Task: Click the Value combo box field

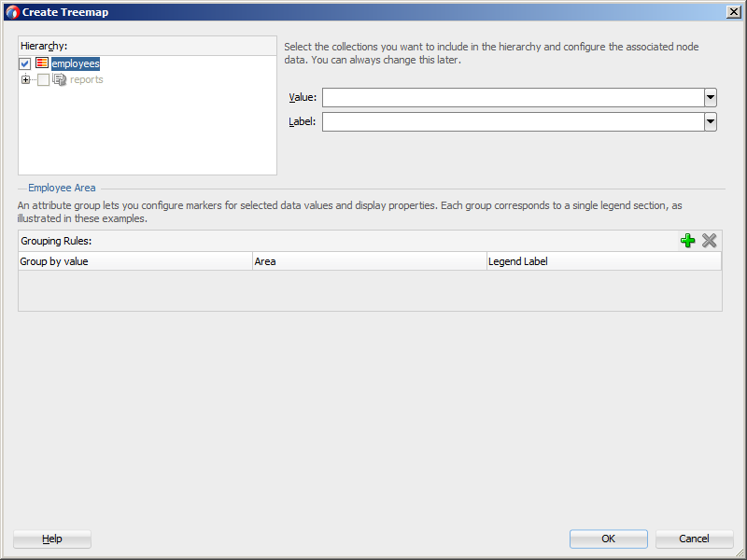Action: (x=513, y=98)
